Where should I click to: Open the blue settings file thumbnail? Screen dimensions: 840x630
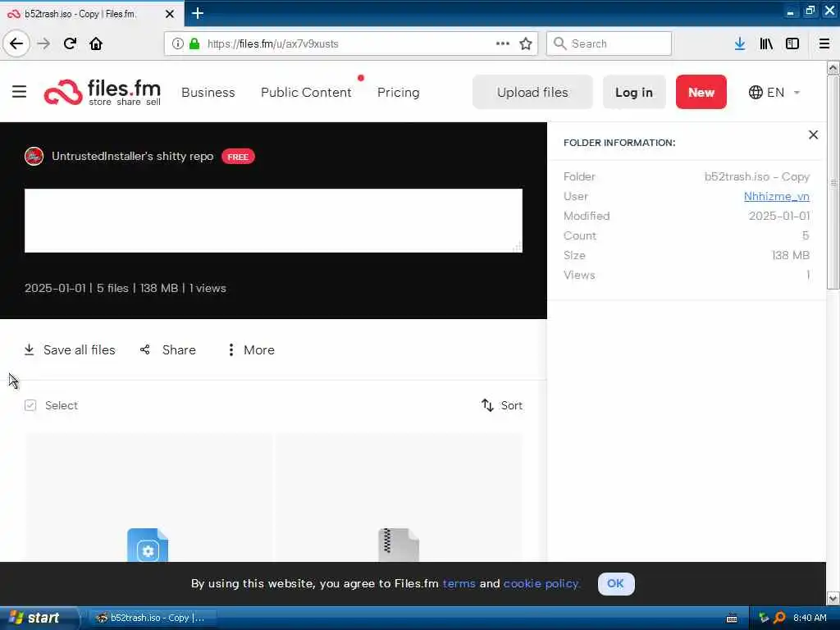coord(148,546)
